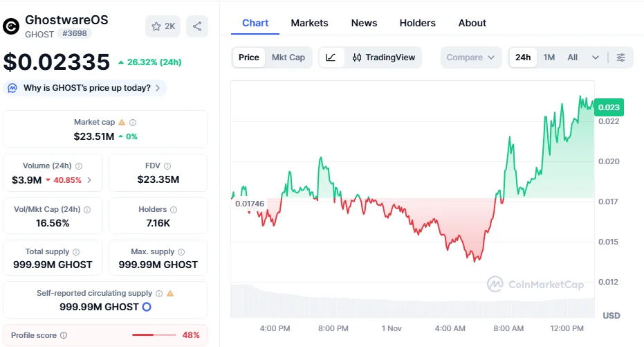This screenshot has height=347, width=644.
Task: Click the info icon next to Profile score
Action: pyautogui.click(x=64, y=335)
